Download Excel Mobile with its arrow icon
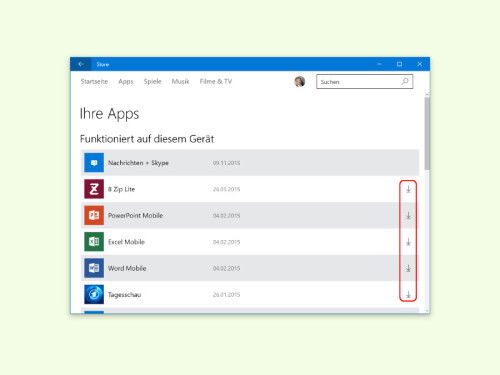500x375 pixels. tap(408, 242)
